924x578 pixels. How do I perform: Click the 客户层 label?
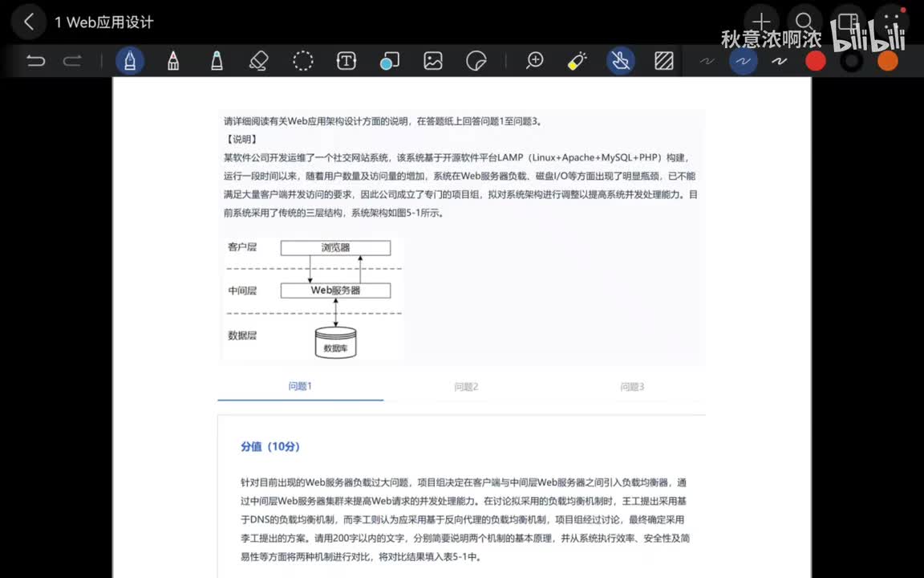[x=242, y=247]
